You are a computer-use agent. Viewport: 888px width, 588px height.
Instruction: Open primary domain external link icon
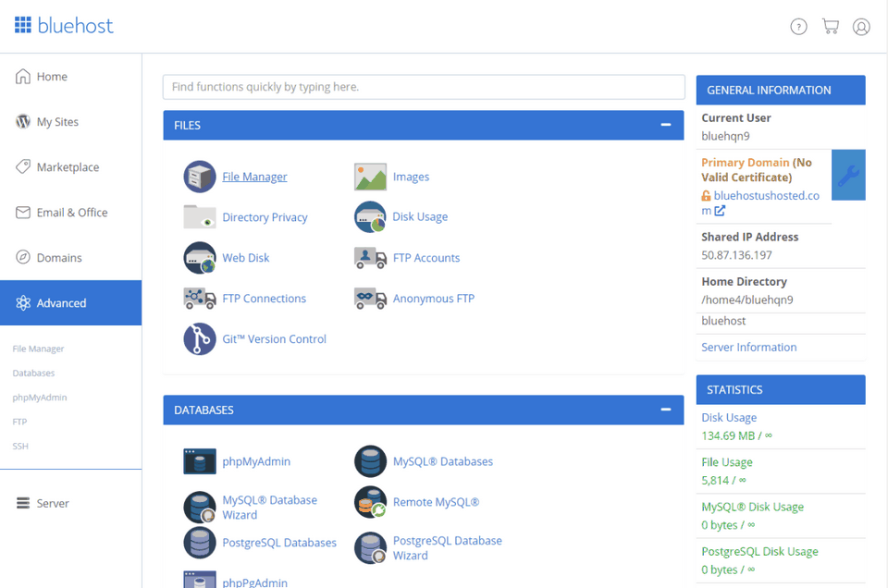[720, 211]
